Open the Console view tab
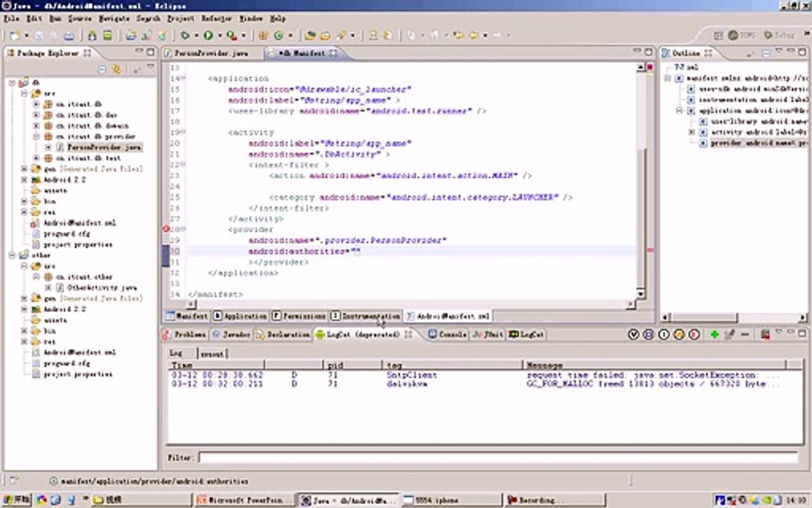Image resolution: width=812 pixels, height=508 pixels. (448, 334)
